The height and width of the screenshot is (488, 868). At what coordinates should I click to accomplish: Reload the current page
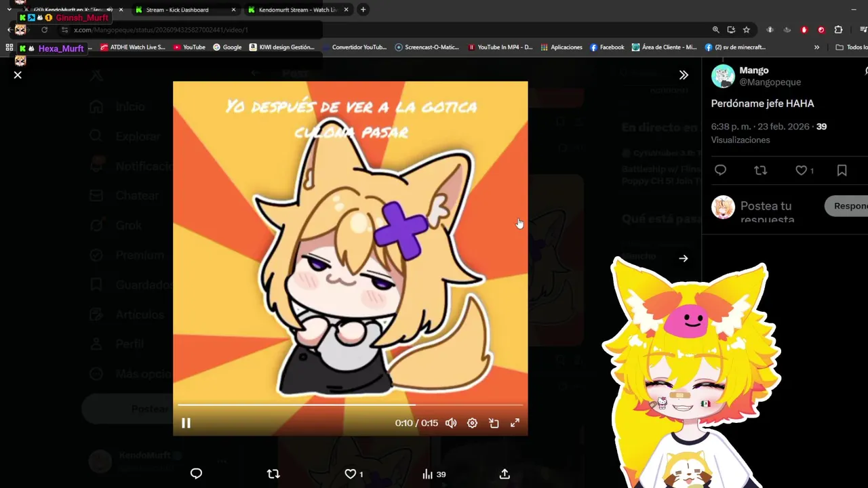coord(44,30)
